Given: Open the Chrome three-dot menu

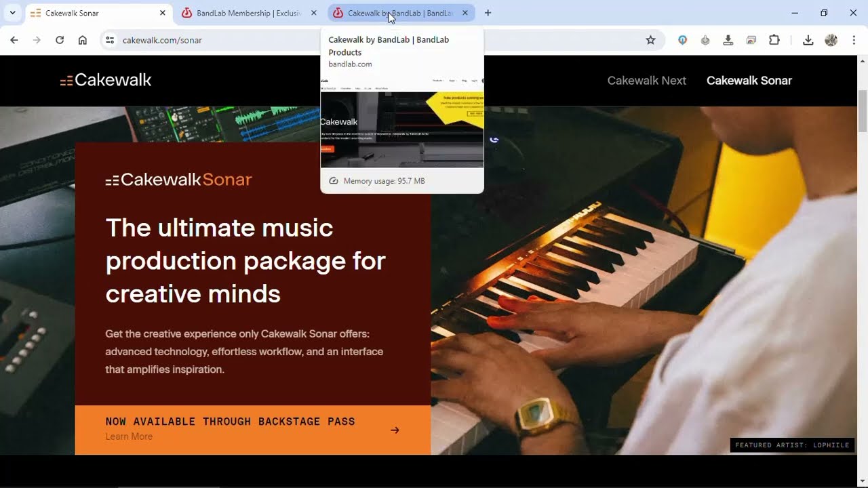Looking at the screenshot, I should click(854, 40).
